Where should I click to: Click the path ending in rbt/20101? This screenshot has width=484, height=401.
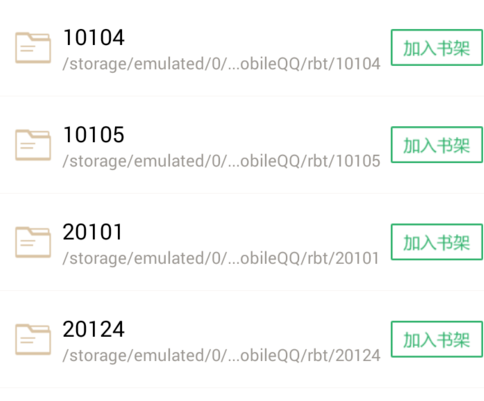pyautogui.click(x=221, y=259)
